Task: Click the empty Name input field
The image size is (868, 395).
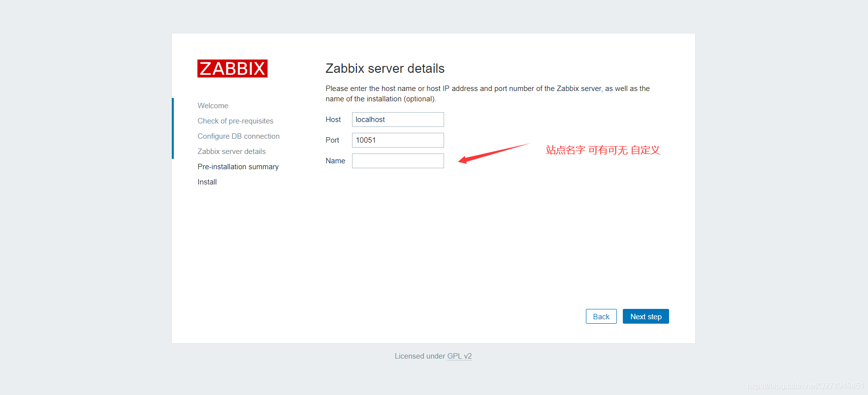Action: pyautogui.click(x=398, y=161)
